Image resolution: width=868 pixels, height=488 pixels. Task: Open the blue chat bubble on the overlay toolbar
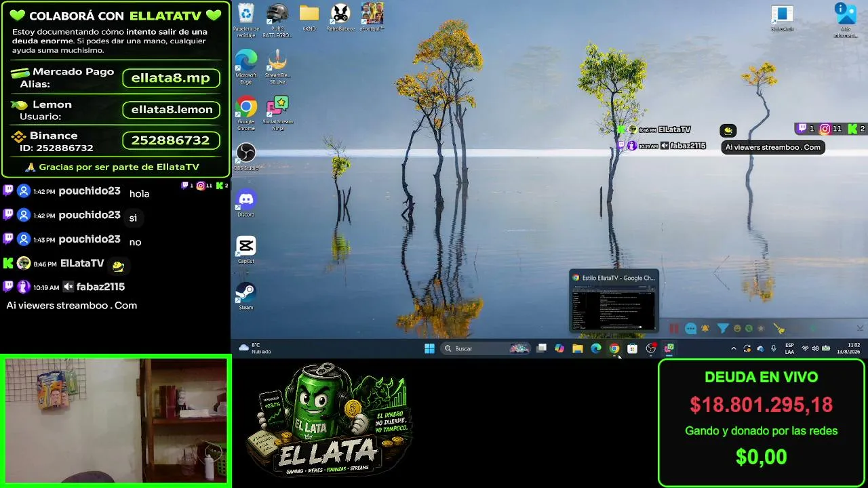click(x=690, y=329)
